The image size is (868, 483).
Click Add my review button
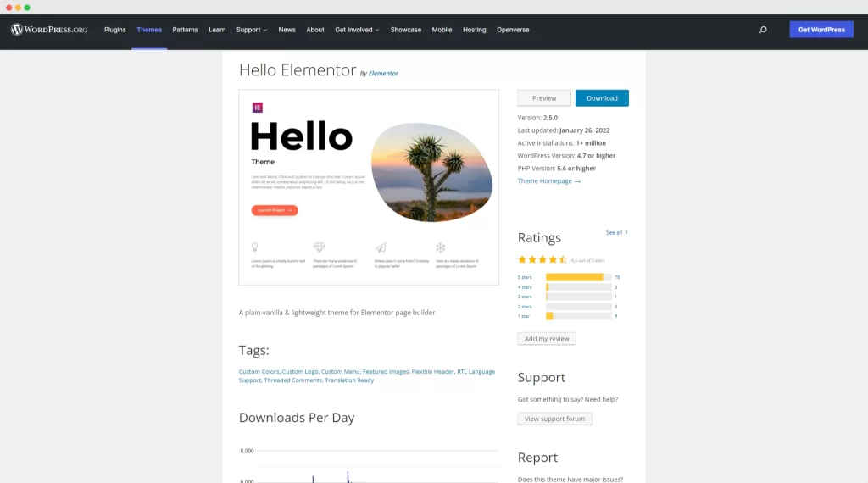(x=547, y=339)
